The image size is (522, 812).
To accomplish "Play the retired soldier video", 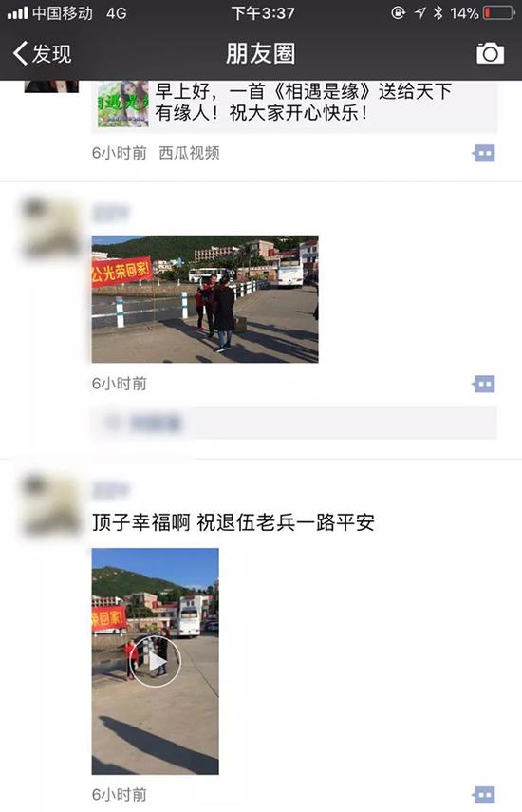I will pyautogui.click(x=156, y=661).
